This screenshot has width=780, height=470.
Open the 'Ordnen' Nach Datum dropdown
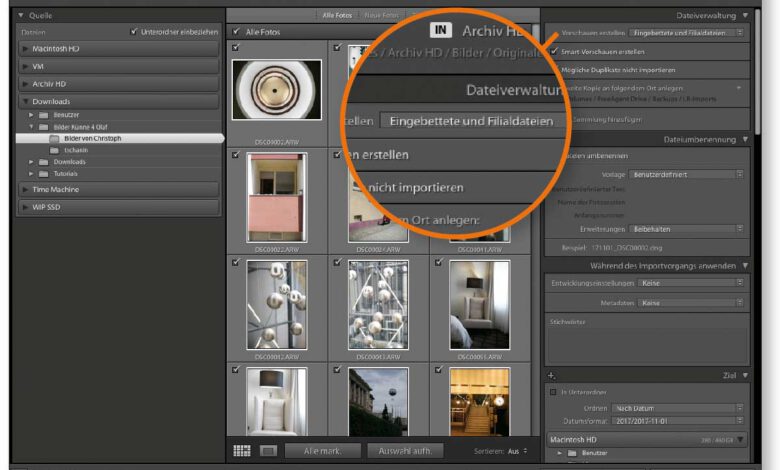pos(677,408)
